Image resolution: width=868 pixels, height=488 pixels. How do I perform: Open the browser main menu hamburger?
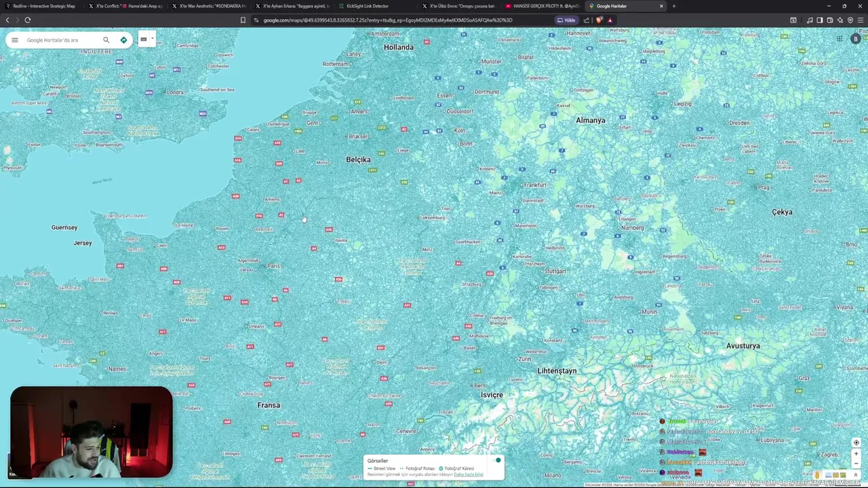pos(861,20)
